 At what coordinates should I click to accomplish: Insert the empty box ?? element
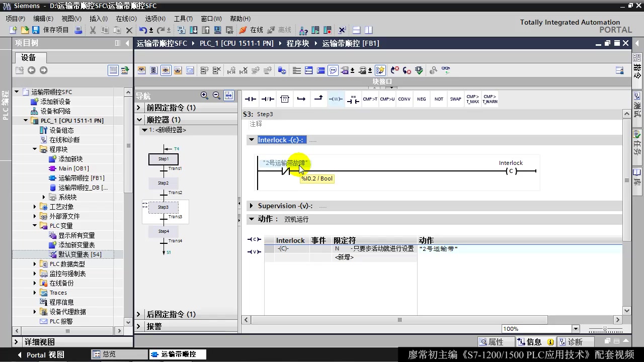tap(285, 99)
